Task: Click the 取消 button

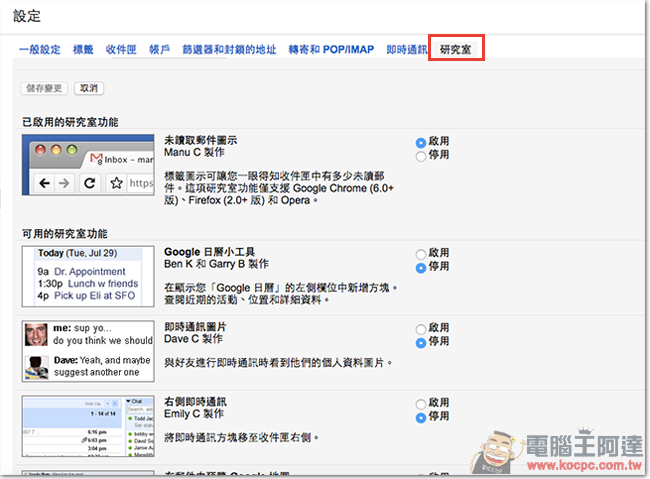Action: point(89,88)
